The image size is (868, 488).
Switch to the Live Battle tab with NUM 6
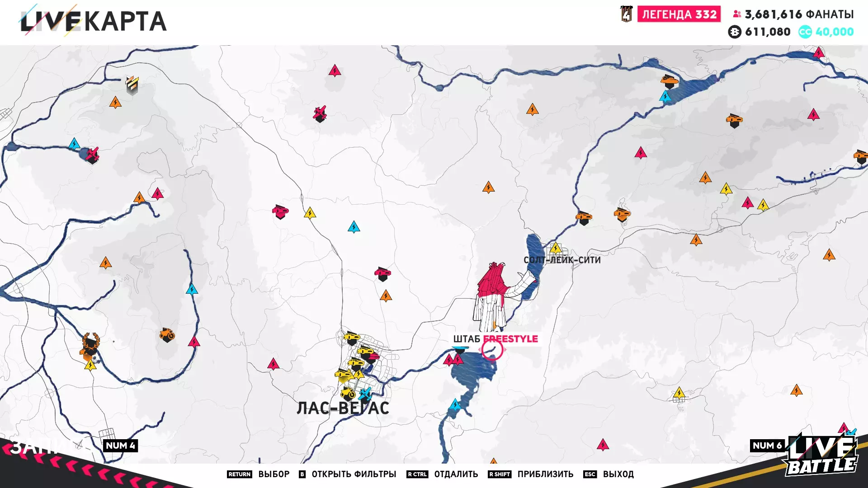pyautogui.click(x=767, y=446)
